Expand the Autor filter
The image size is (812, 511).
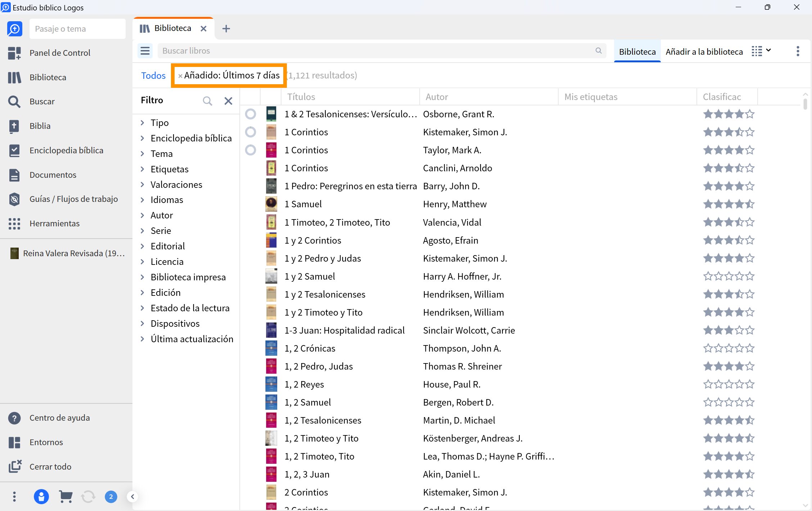(x=143, y=215)
